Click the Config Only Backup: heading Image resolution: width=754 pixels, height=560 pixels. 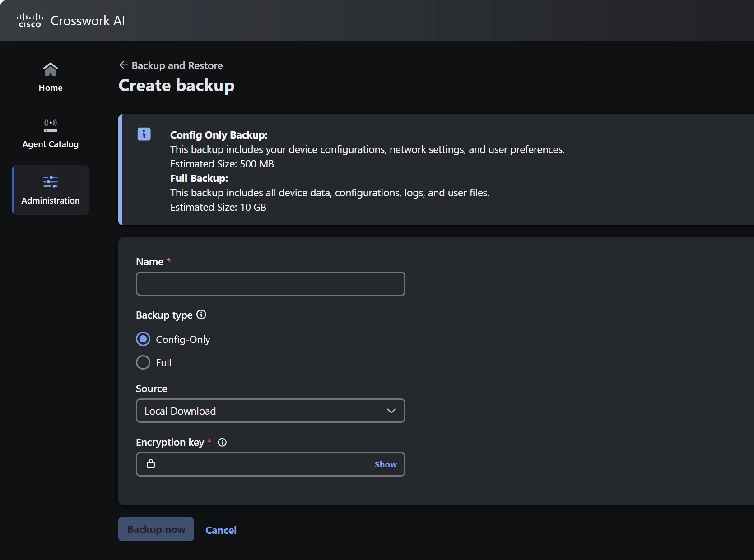pyautogui.click(x=219, y=135)
